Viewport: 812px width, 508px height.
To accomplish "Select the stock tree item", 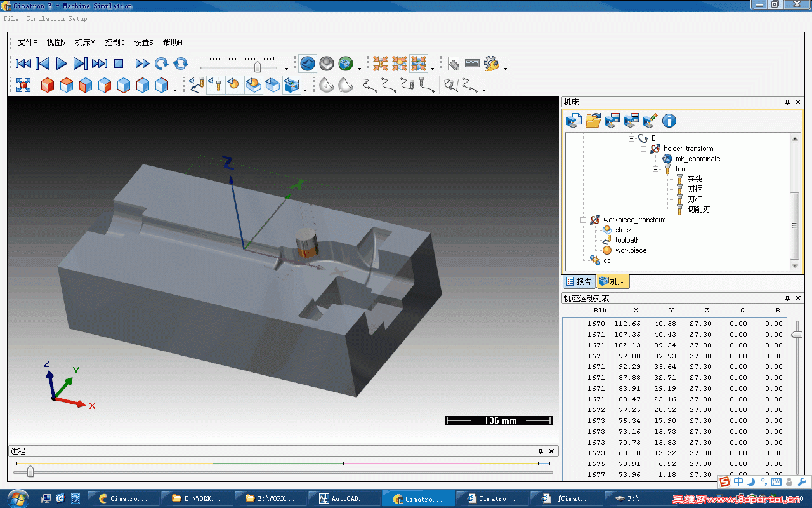I will pyautogui.click(x=624, y=230).
